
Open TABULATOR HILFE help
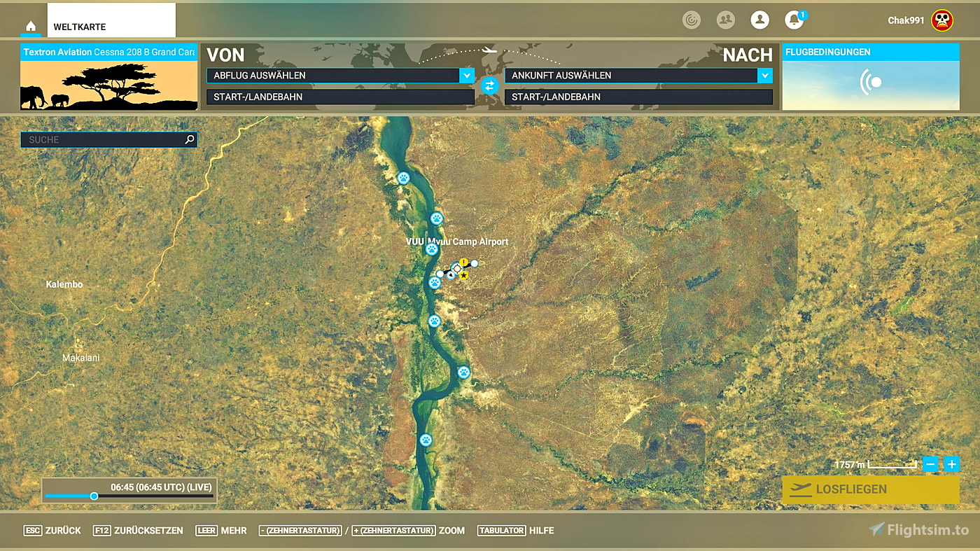tap(516, 531)
